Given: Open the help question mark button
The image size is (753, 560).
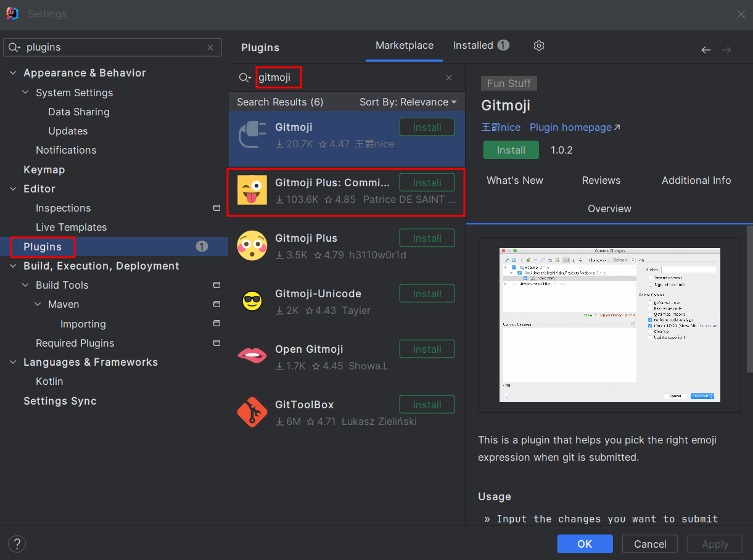Looking at the screenshot, I should click(x=17, y=544).
